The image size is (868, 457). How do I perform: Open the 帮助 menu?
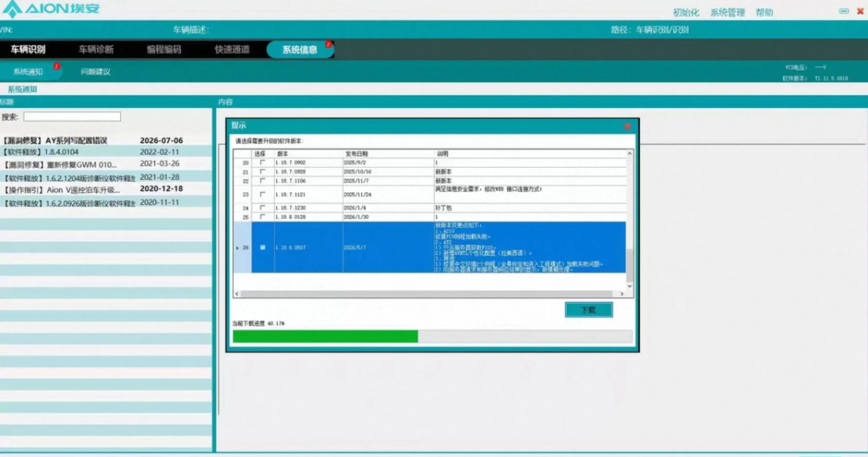pyautogui.click(x=764, y=12)
